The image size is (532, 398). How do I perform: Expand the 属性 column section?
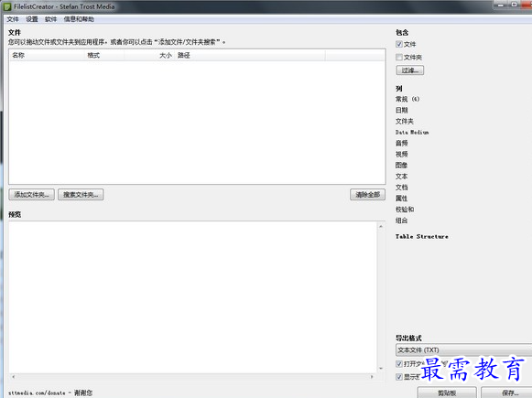(x=402, y=199)
